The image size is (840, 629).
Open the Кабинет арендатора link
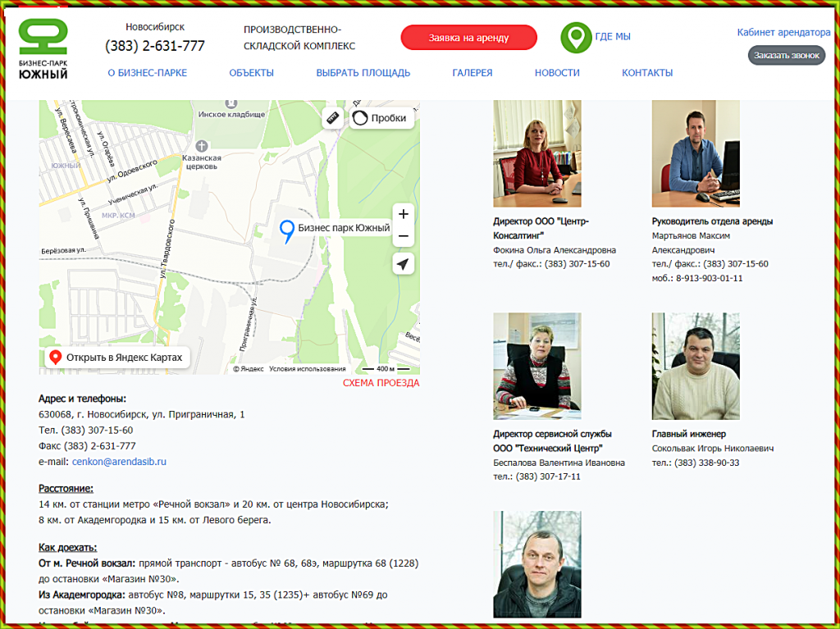point(783,33)
